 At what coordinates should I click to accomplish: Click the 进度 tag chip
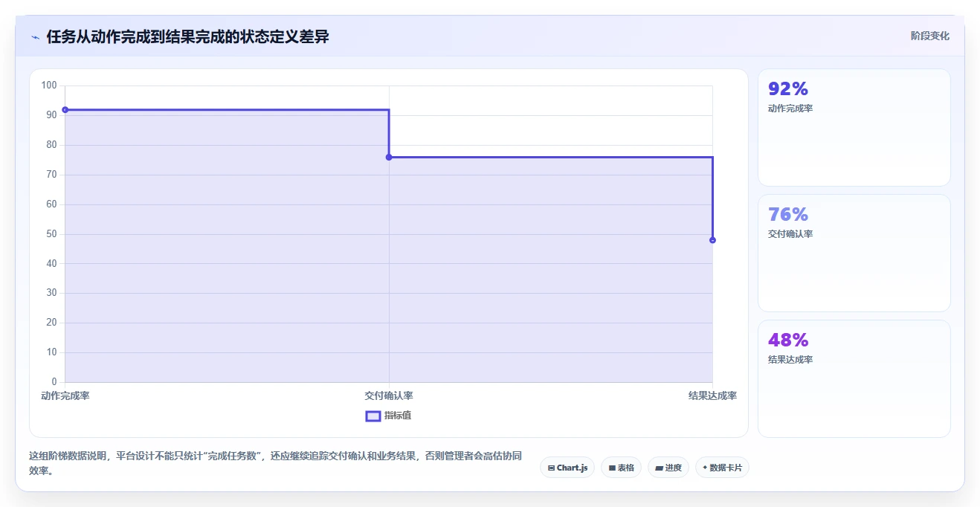pyautogui.click(x=668, y=468)
